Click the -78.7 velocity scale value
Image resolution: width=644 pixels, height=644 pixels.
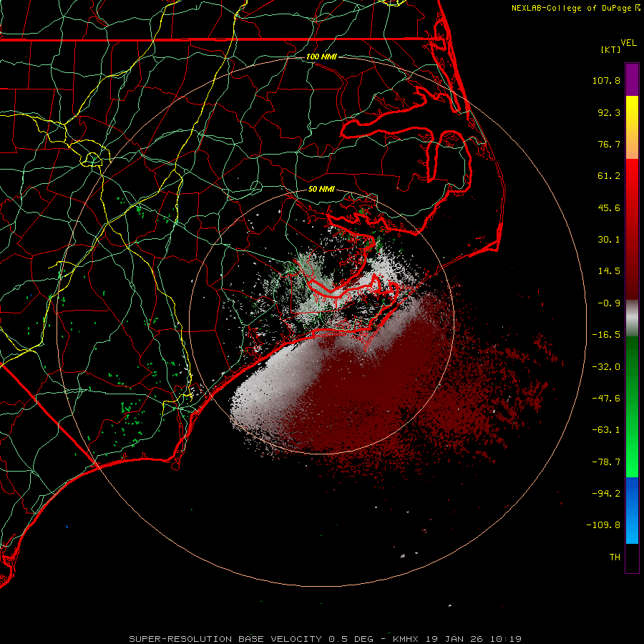click(606, 462)
